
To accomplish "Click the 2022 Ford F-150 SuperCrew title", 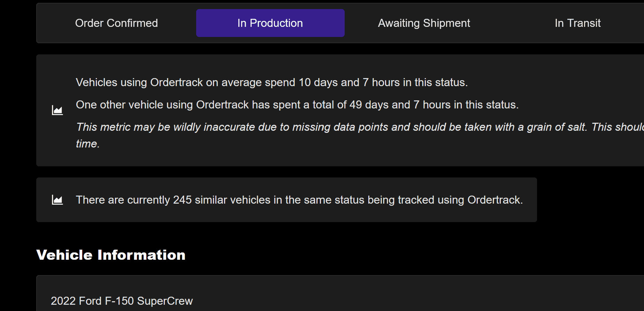I will 122,301.
